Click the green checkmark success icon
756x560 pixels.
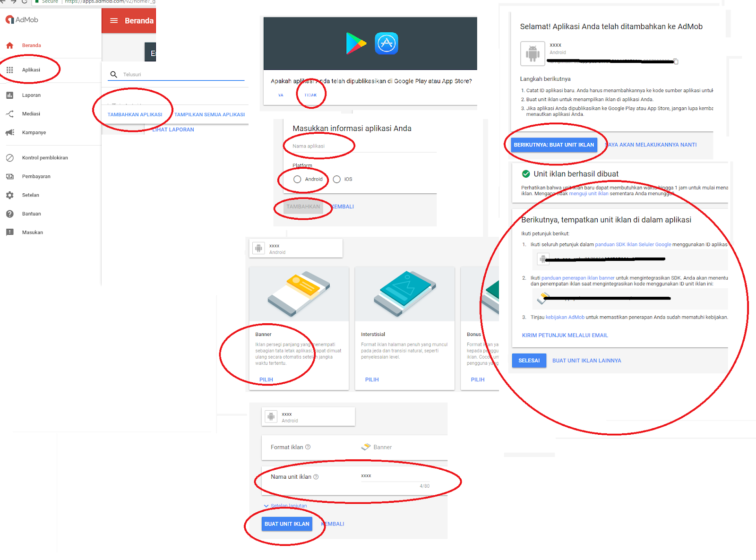pos(526,174)
